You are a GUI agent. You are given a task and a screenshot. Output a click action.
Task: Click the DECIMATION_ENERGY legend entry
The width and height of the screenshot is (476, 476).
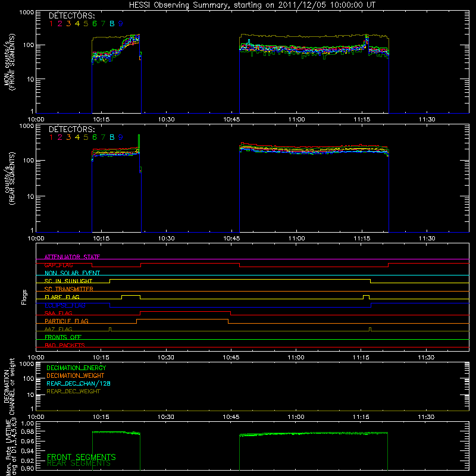coord(76,368)
